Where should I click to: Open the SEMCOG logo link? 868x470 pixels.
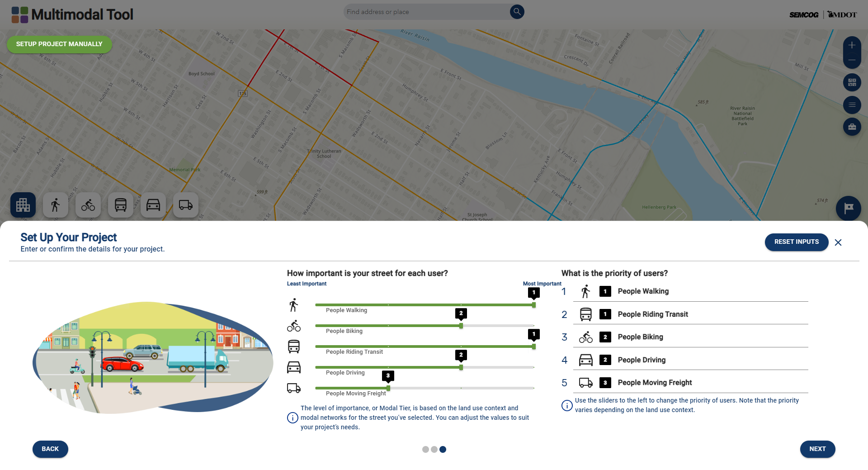(x=804, y=15)
